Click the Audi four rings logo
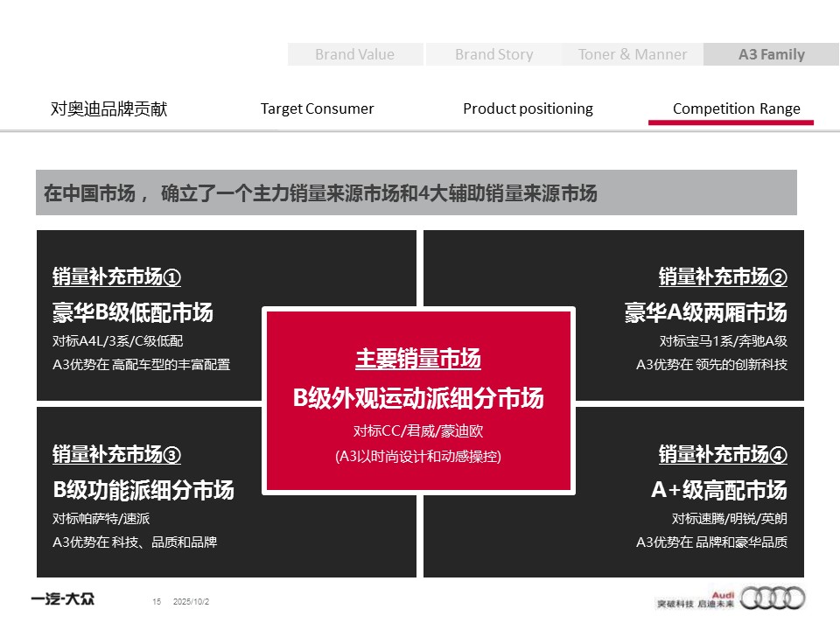 (773, 598)
